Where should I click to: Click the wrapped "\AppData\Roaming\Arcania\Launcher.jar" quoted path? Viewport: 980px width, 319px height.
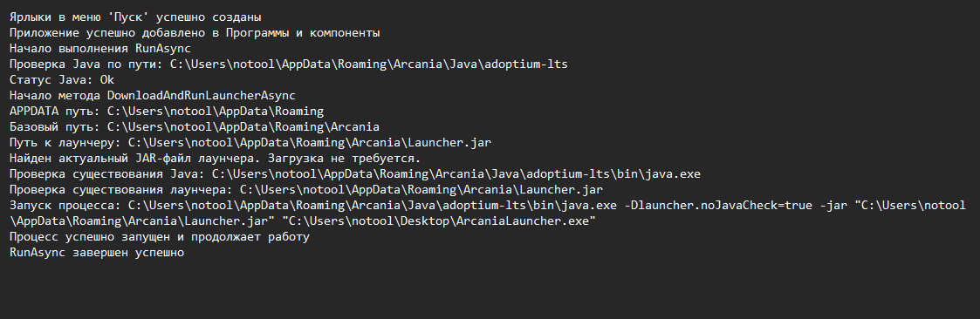[142, 221]
